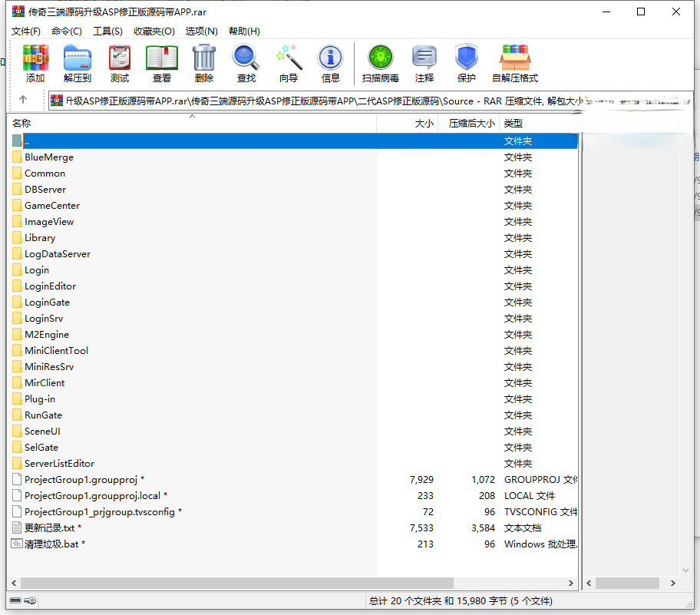Open the Favorites (收藏夹) menu
The image size is (700, 615).
click(154, 31)
